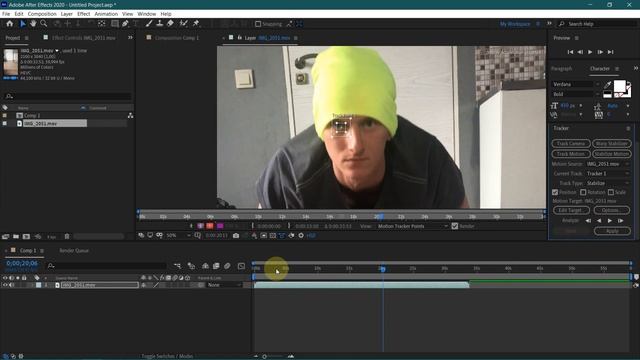Click the trash delete icon in Project panel
The height and width of the screenshot is (360, 640).
(67, 236)
